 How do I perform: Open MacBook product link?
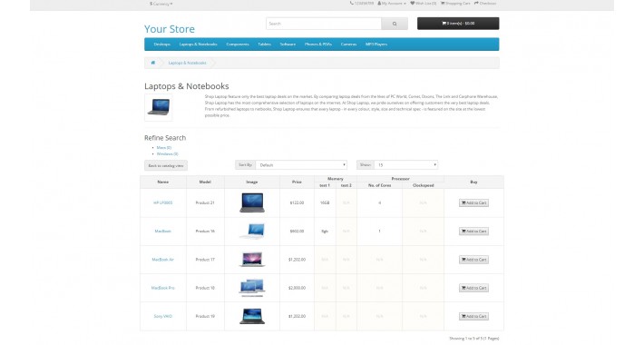click(162, 232)
